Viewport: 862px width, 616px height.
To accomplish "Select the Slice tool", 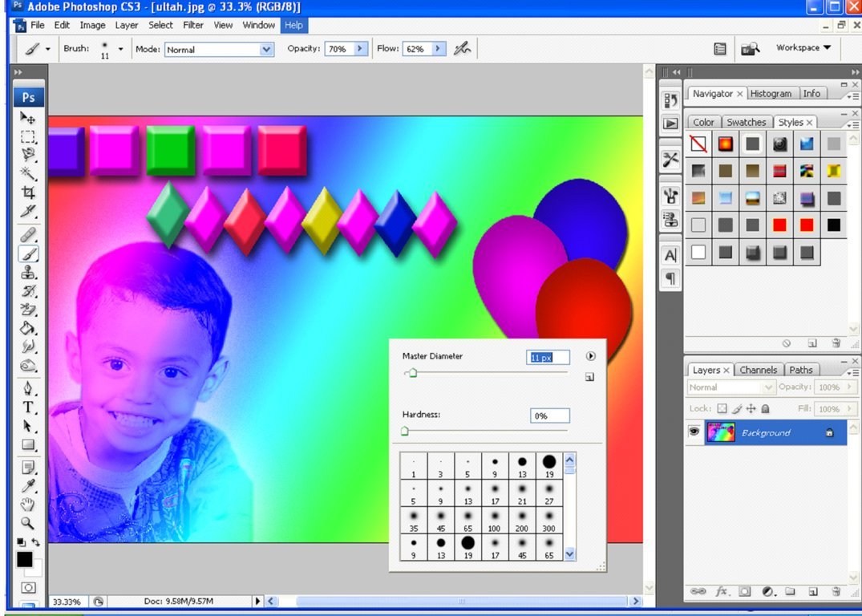I will coord(27,211).
